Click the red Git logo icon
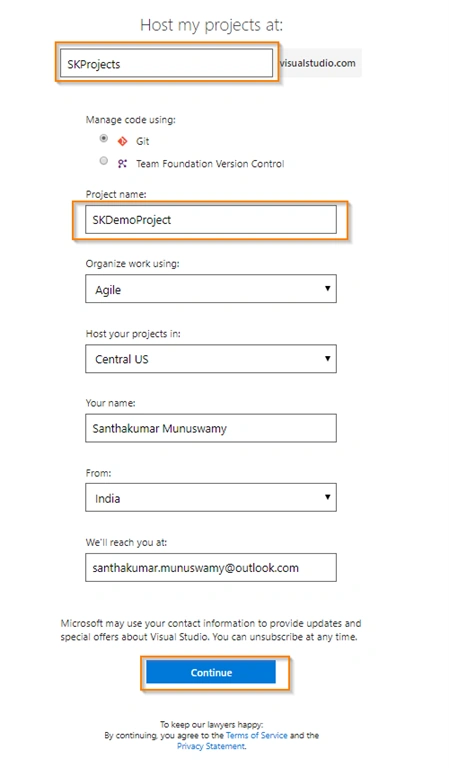Screen dimensions: 449x768 pos(122,142)
